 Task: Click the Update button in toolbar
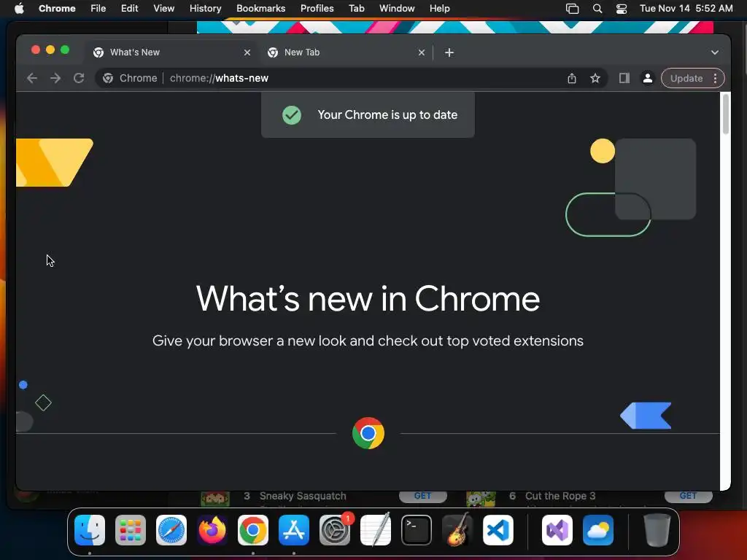(x=686, y=78)
